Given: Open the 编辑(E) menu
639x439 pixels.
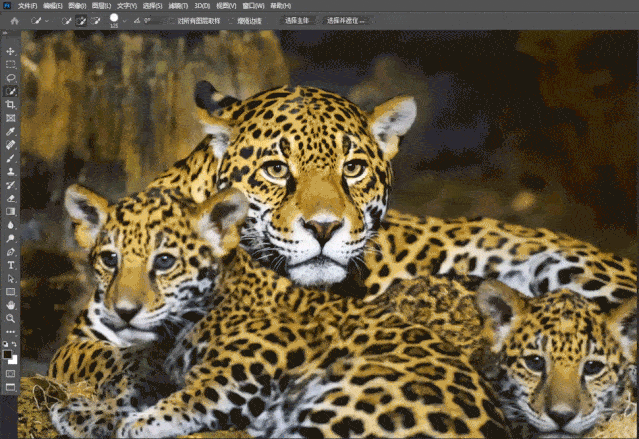Looking at the screenshot, I should click(53, 6).
